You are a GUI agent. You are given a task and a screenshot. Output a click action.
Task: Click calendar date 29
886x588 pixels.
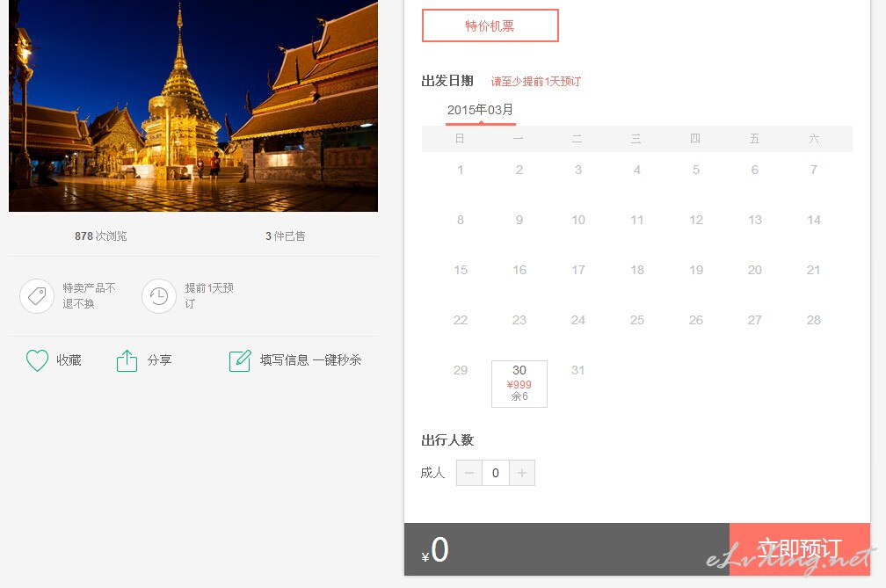click(x=461, y=370)
